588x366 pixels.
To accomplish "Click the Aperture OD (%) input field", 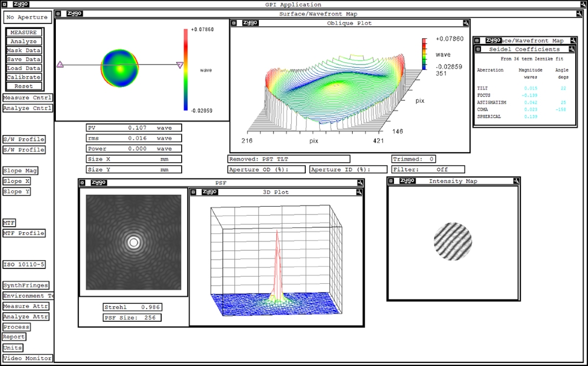I will (x=266, y=169).
